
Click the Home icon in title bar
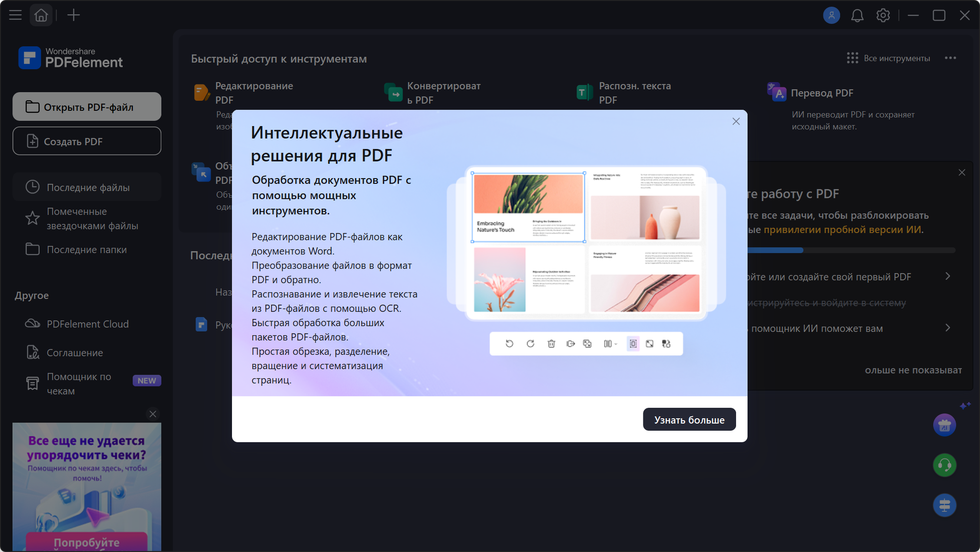(41, 15)
